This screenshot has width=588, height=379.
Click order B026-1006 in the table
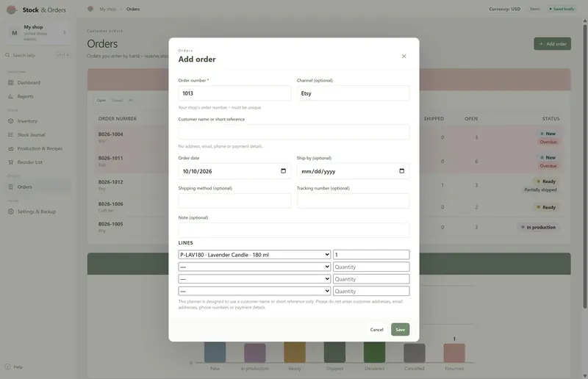[111, 204]
